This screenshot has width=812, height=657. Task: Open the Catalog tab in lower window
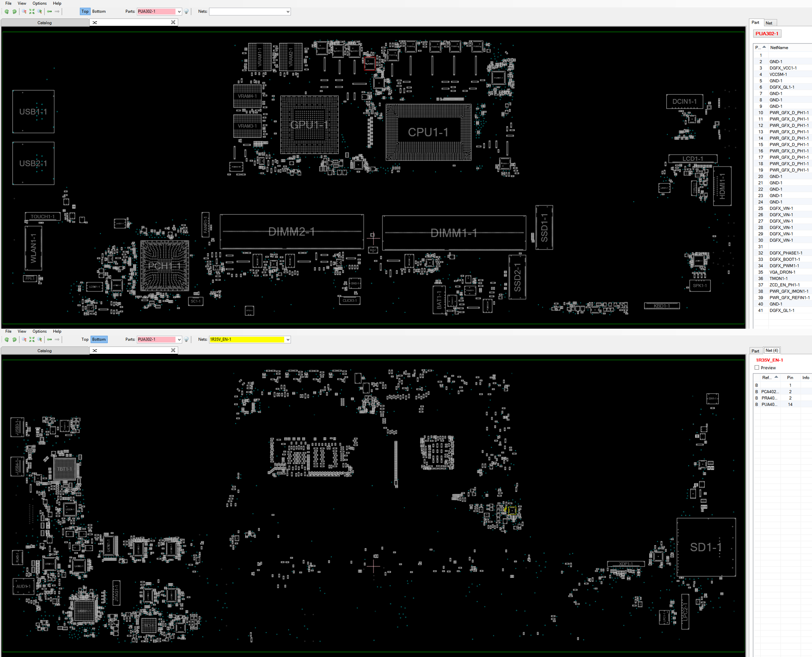[45, 351]
